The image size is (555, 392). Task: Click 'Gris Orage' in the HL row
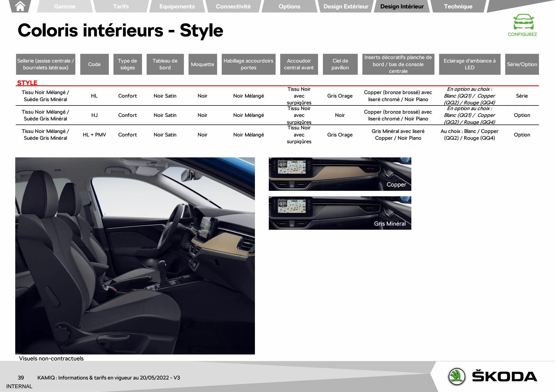pyautogui.click(x=340, y=96)
